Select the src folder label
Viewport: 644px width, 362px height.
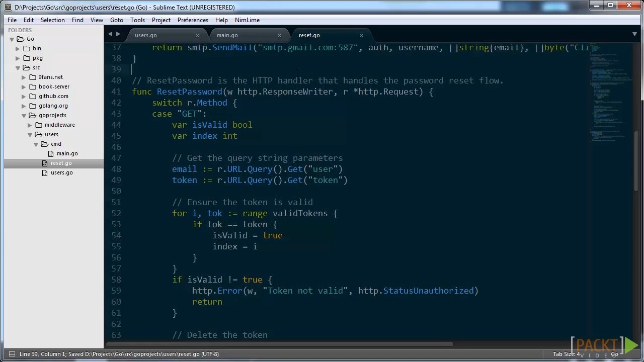click(36, 67)
